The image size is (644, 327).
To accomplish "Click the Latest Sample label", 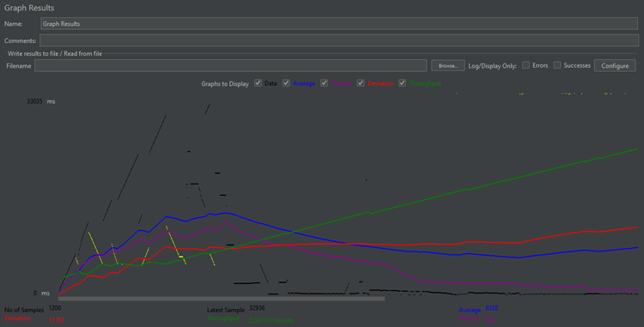I will (x=226, y=310).
